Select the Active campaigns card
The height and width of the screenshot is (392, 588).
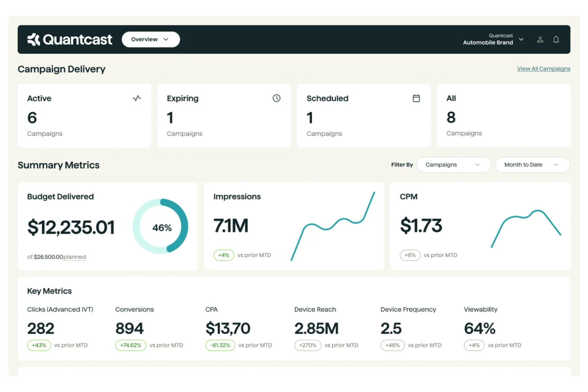pyautogui.click(x=84, y=116)
